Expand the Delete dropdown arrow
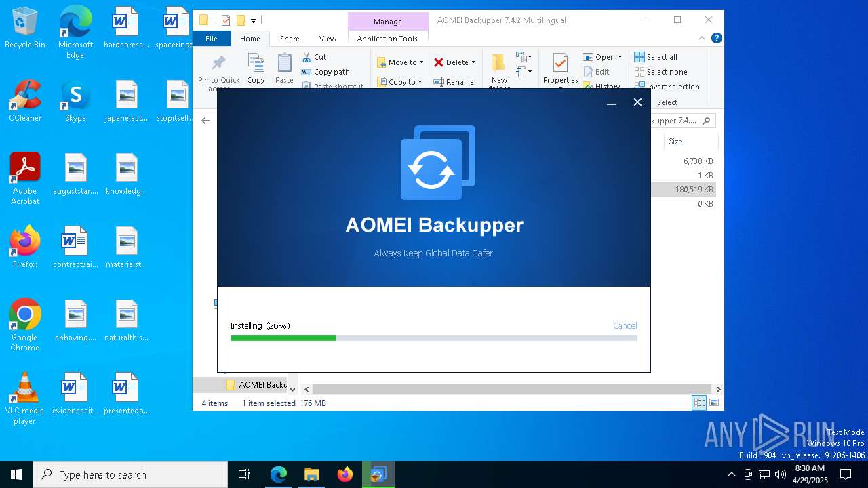The image size is (868, 488). pos(473,62)
